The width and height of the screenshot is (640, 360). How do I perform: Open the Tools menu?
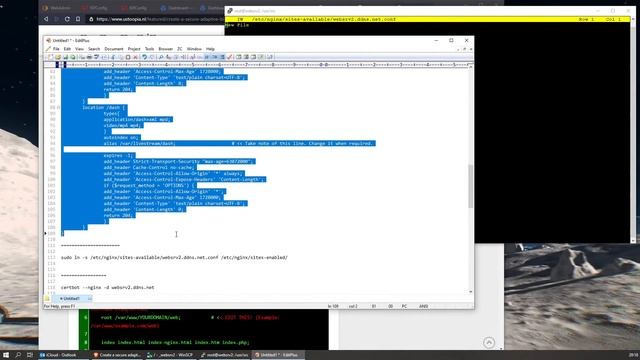[149, 49]
